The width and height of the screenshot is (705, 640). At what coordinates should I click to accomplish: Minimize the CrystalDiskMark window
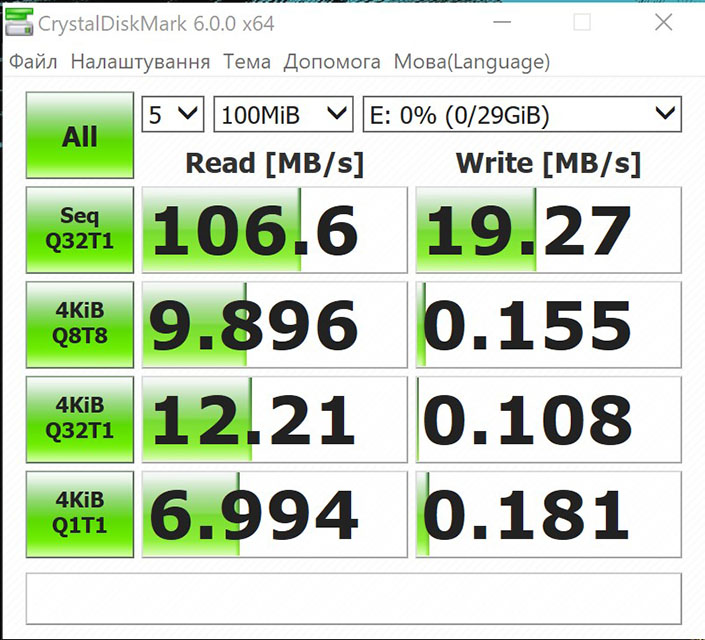click(x=502, y=22)
